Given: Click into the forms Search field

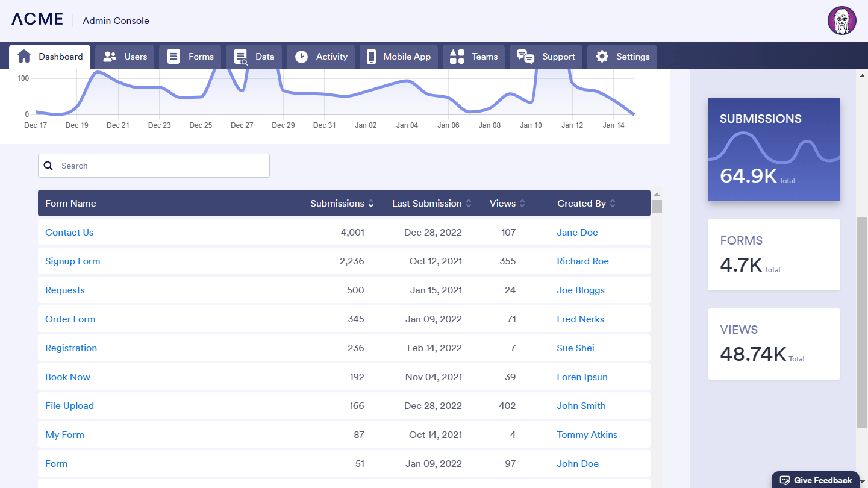Looking at the screenshot, I should pyautogui.click(x=160, y=166).
